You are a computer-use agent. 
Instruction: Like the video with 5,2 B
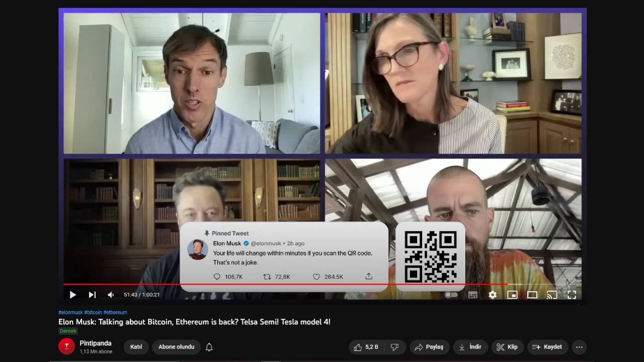(367, 347)
